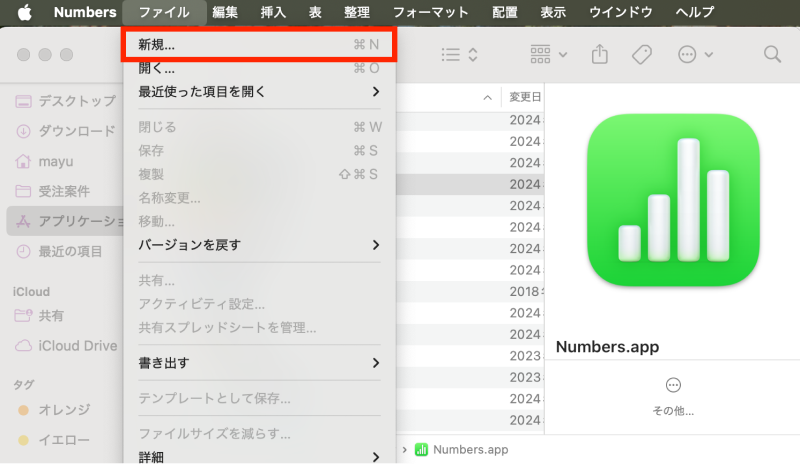Open the Apple menu
This screenshot has width=800, height=464.
pos(24,12)
